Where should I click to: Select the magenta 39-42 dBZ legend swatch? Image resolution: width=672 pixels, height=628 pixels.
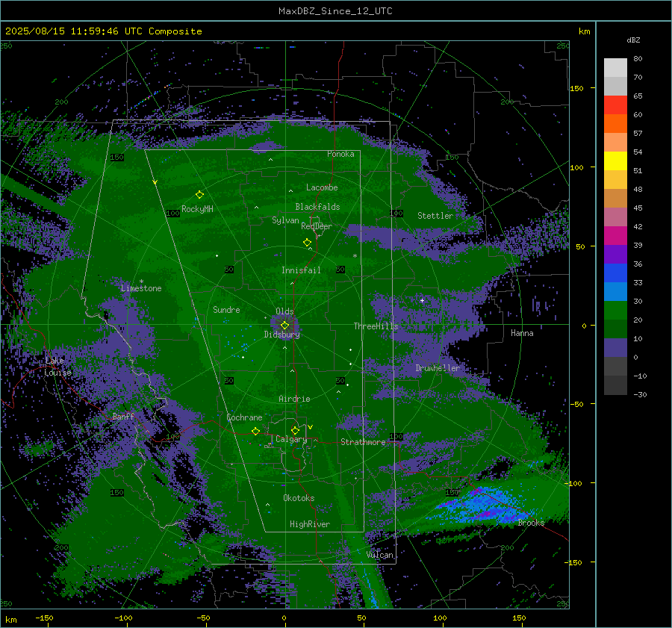click(x=615, y=236)
